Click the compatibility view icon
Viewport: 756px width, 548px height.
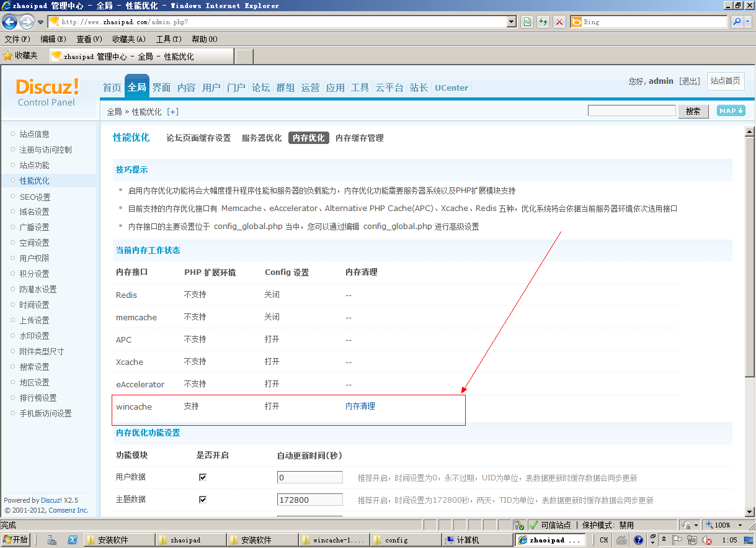point(527,22)
